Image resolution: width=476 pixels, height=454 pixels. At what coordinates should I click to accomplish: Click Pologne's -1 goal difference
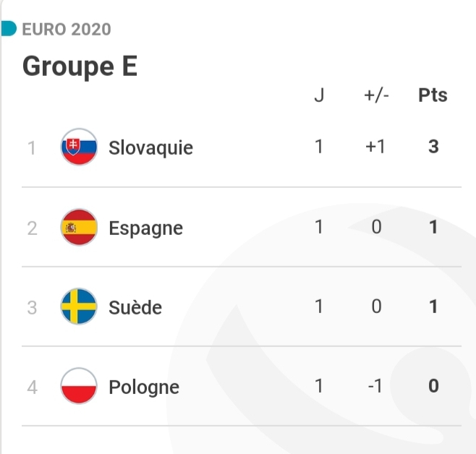click(375, 386)
